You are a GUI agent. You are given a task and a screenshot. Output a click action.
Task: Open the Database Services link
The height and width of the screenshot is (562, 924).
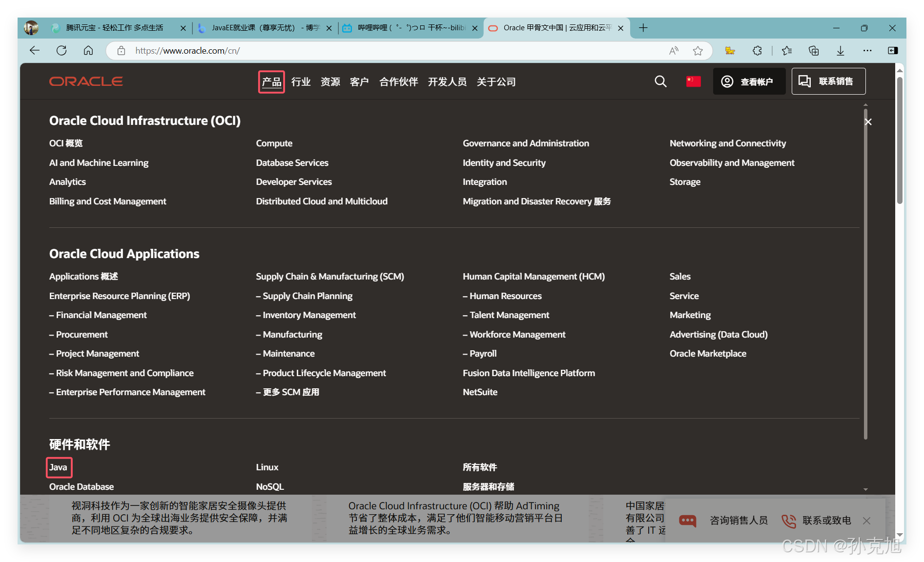(292, 163)
